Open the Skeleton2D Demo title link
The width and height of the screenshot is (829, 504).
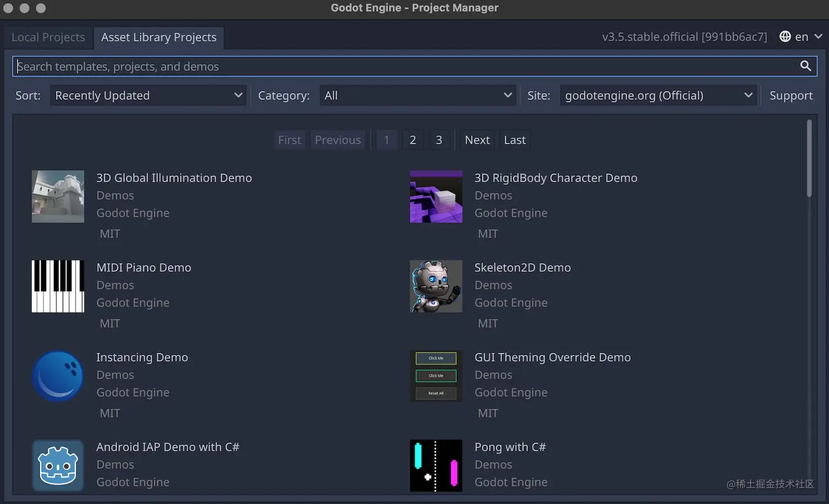523,268
